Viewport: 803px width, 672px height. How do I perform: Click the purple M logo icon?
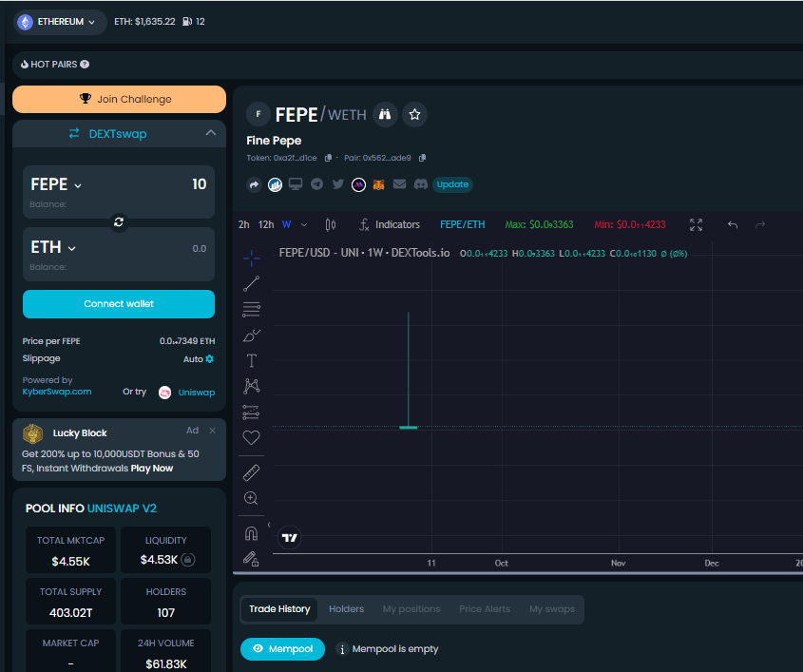tap(358, 184)
